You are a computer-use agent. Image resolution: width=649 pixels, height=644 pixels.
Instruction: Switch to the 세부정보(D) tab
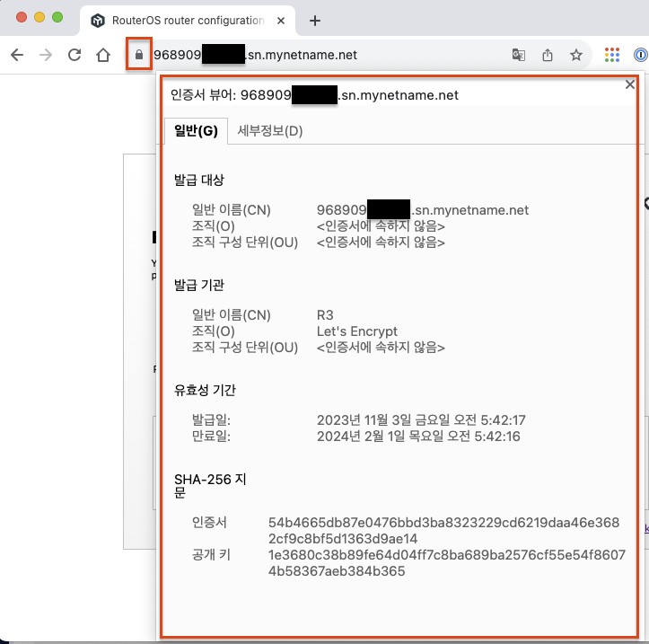click(x=270, y=131)
